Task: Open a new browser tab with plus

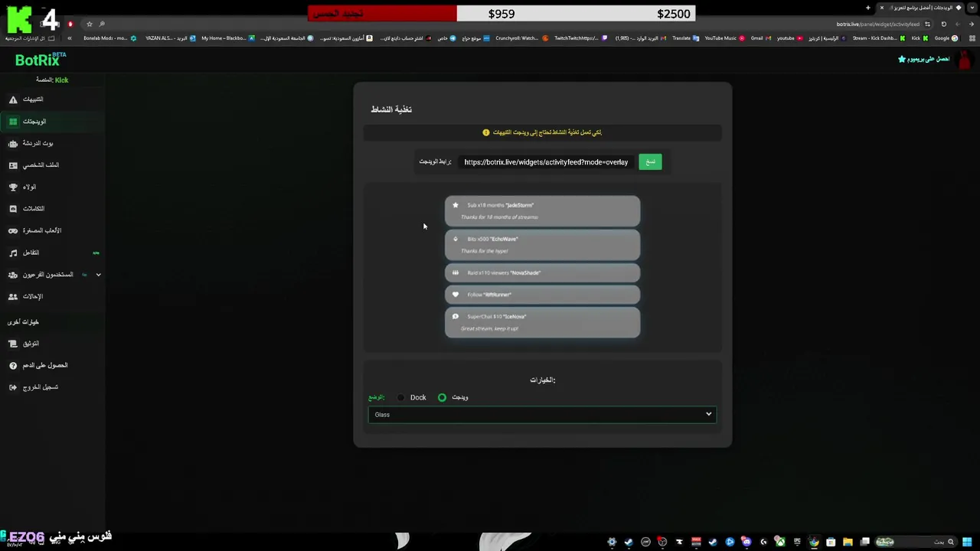Action: coord(867,8)
